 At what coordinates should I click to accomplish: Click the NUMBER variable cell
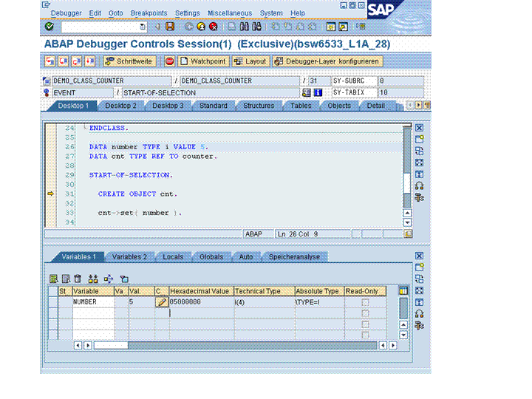(93, 302)
